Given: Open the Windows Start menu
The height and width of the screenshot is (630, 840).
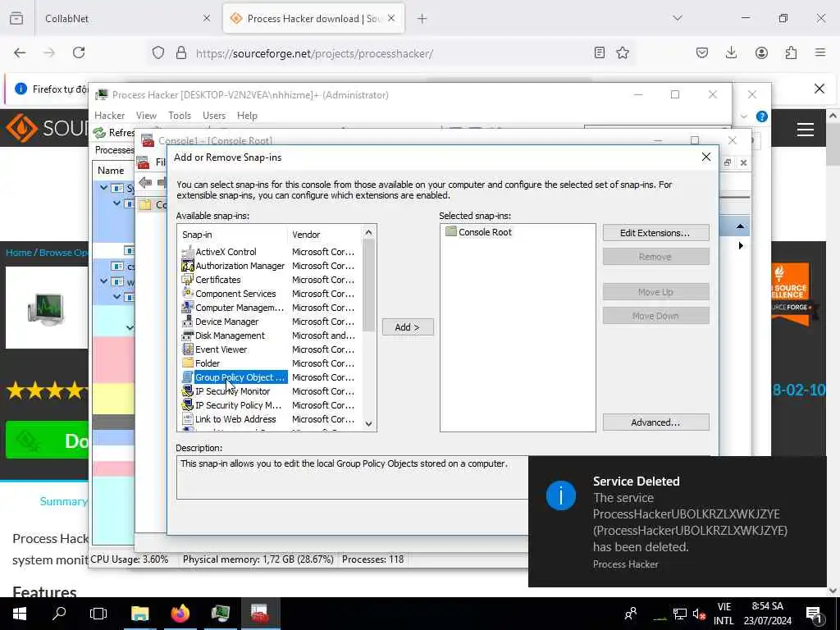Looking at the screenshot, I should [20, 614].
